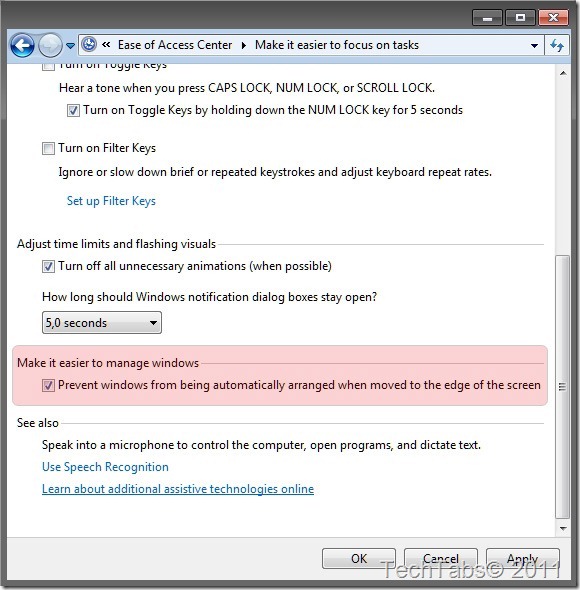This screenshot has height=590, width=580.
Task: Click the OK button
Action: 359,558
